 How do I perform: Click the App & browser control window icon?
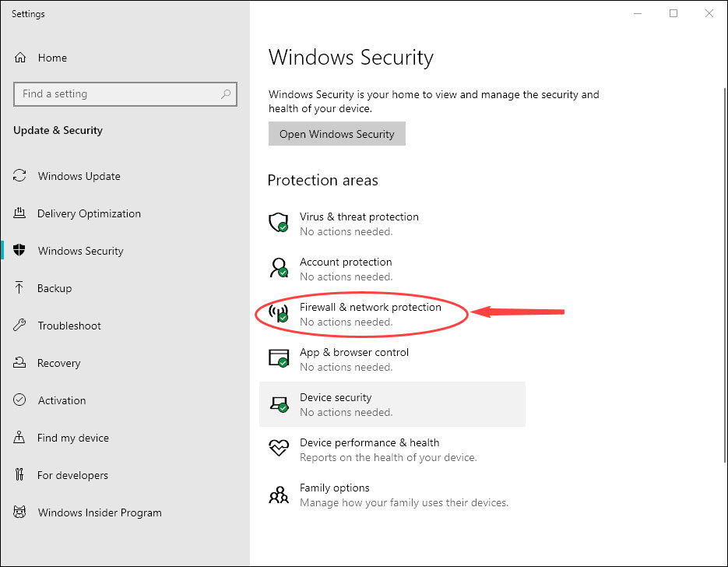pyautogui.click(x=279, y=358)
